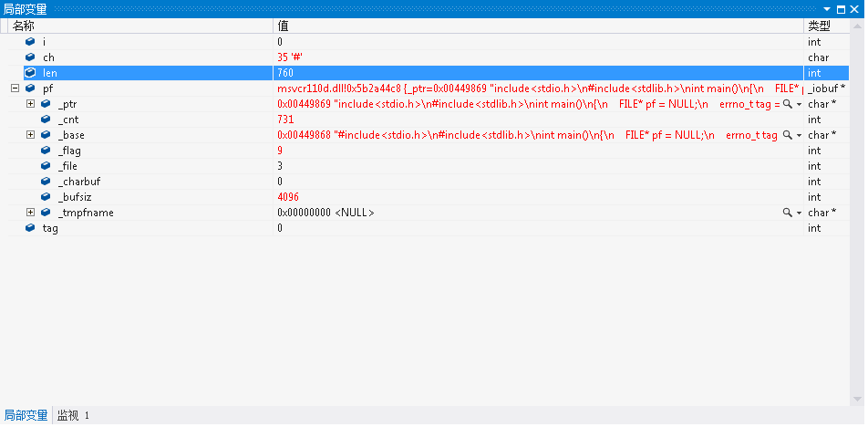
Task: Click the field icon beside _bufsiz
Action: pyautogui.click(x=46, y=197)
